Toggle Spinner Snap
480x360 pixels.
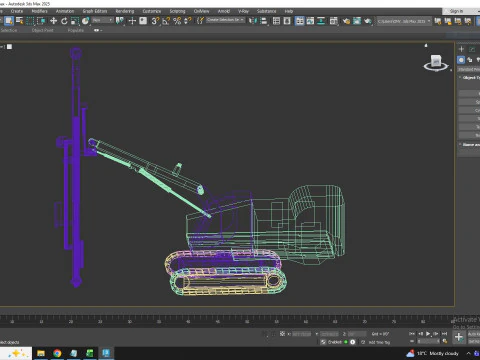pos(188,21)
